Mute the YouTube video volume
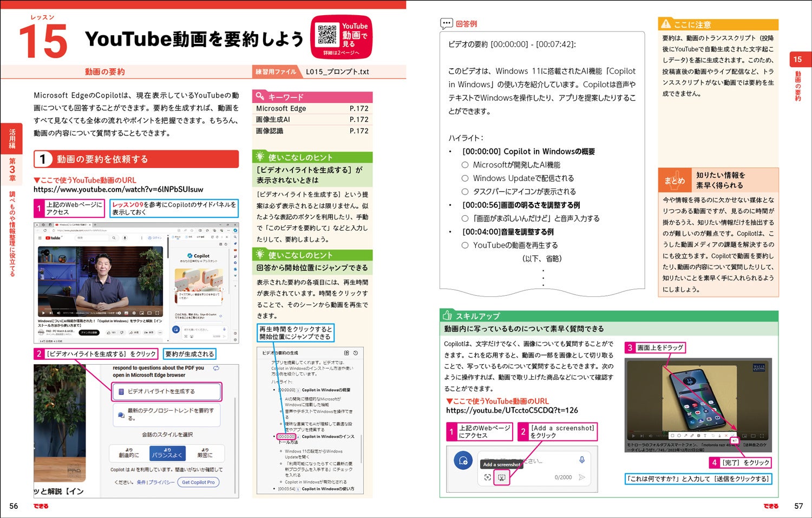The height and width of the screenshot is (518, 812). pos(58,313)
